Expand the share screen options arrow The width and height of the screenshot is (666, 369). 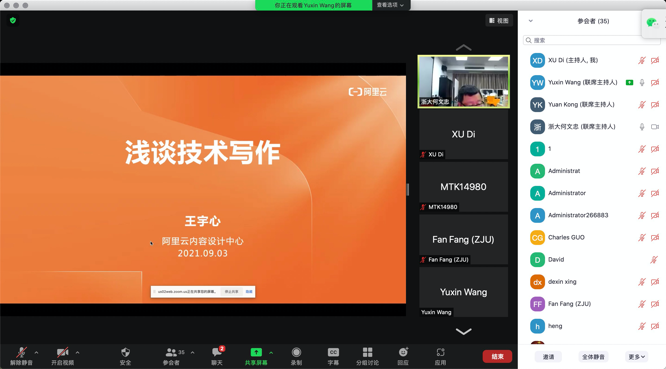tap(271, 352)
